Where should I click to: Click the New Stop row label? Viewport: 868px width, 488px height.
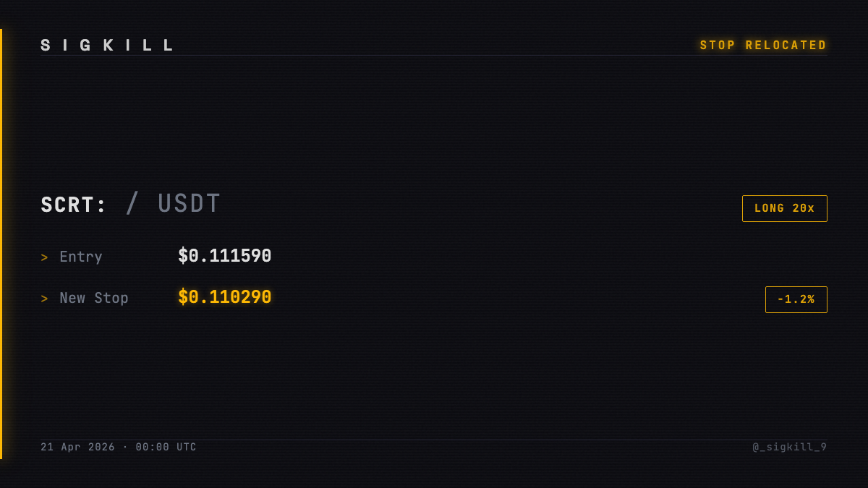[x=94, y=298]
